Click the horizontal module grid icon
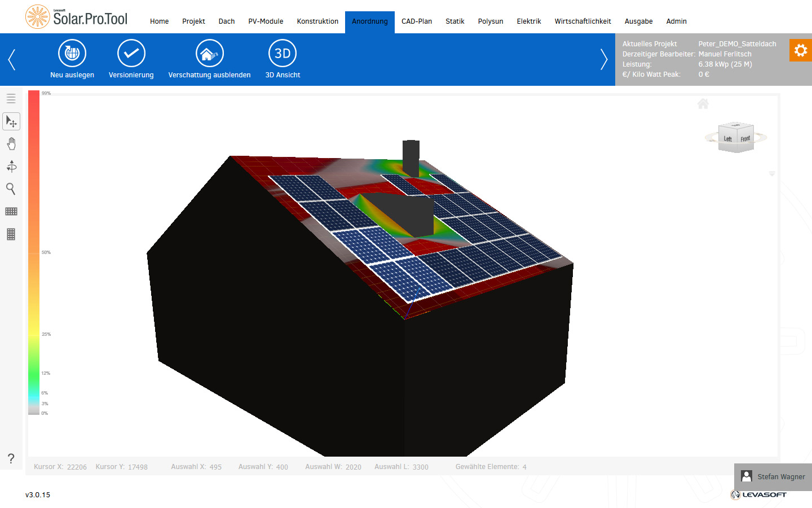The width and height of the screenshot is (812, 508). (x=11, y=212)
